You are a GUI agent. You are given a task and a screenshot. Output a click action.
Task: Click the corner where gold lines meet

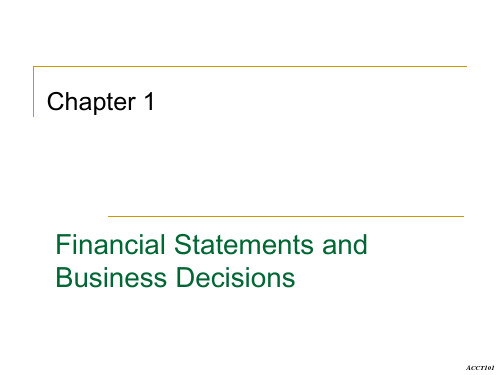(x=34, y=67)
